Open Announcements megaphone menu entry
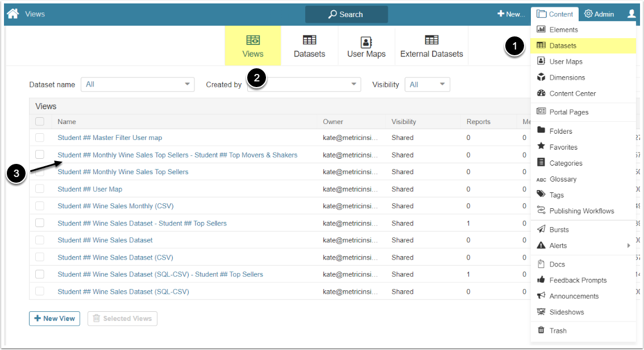Image resolution: width=644 pixels, height=350 pixels. 541,296
